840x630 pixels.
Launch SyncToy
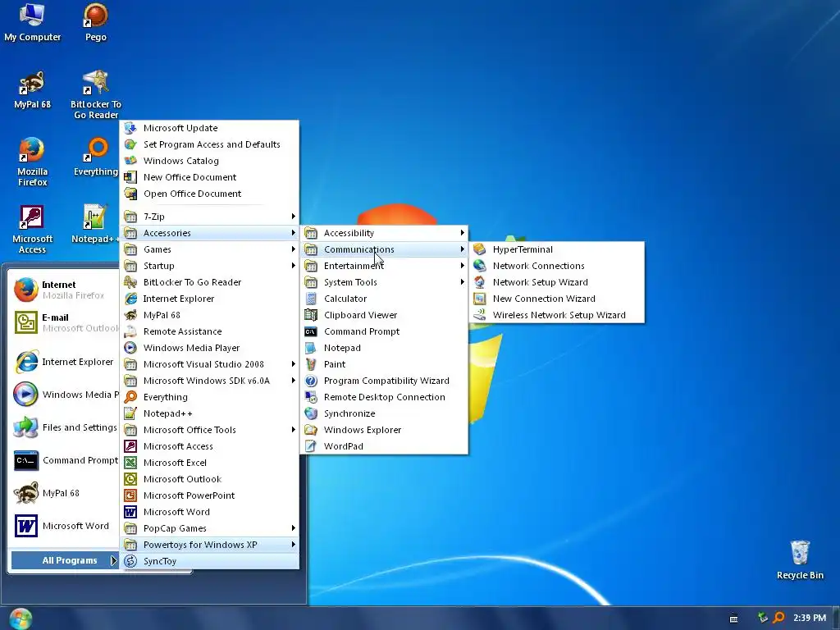209,561
